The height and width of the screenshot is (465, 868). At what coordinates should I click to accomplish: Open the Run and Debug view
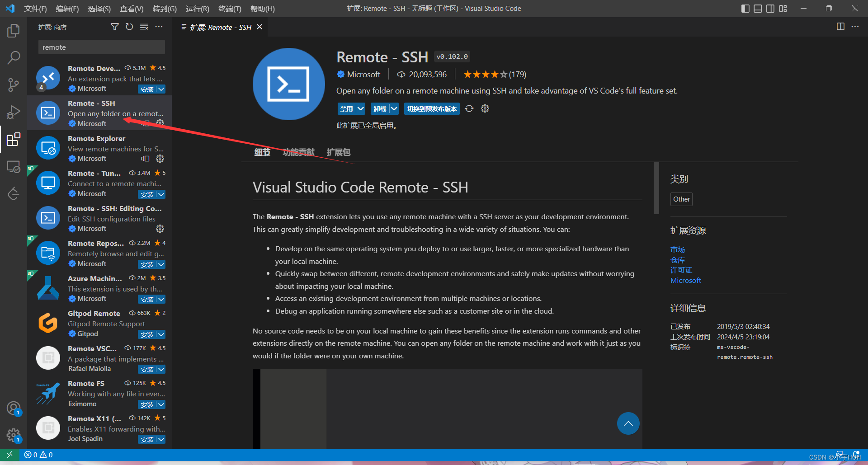click(14, 112)
